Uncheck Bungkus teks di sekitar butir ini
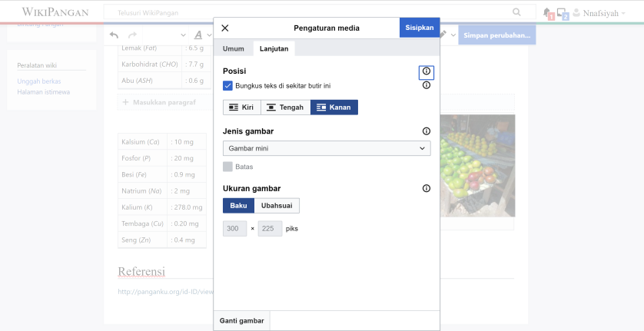 pos(227,85)
